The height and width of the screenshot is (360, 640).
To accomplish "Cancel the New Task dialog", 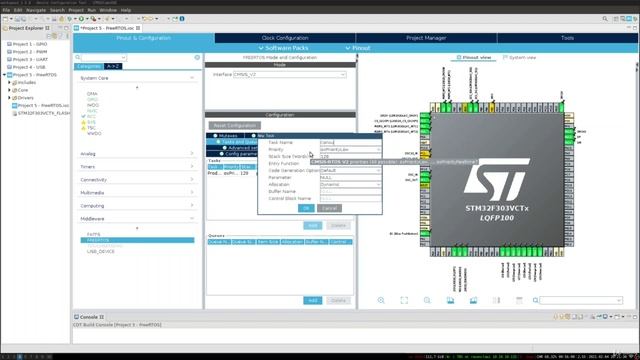I will (329, 208).
